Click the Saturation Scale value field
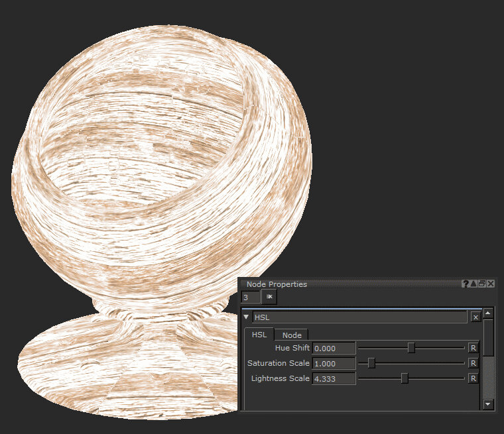The height and width of the screenshot is (434, 504). pos(334,363)
